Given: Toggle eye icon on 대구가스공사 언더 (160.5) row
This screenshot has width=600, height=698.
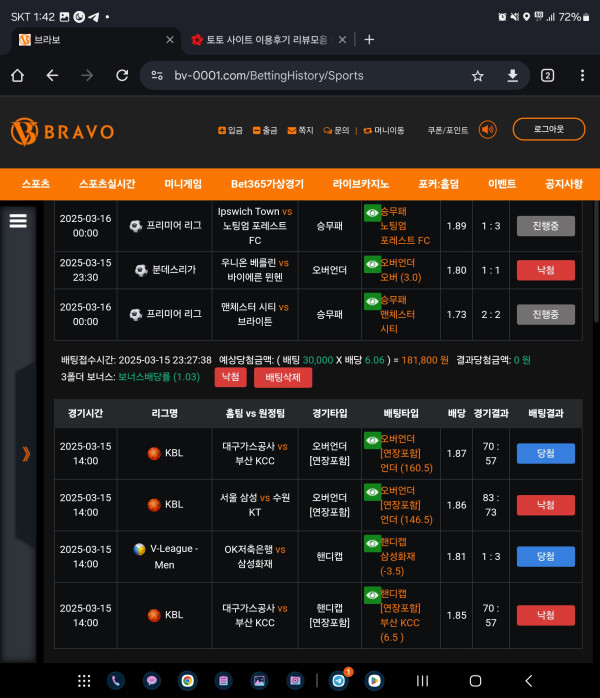Looking at the screenshot, I should point(372,439).
